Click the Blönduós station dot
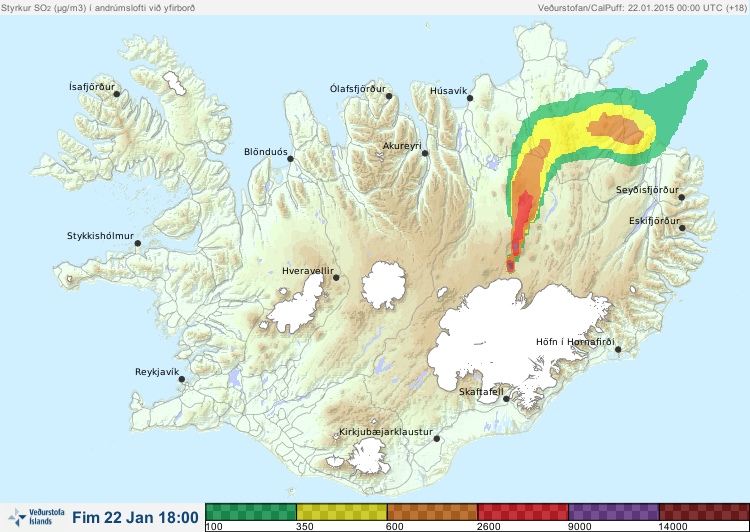 (x=290, y=158)
